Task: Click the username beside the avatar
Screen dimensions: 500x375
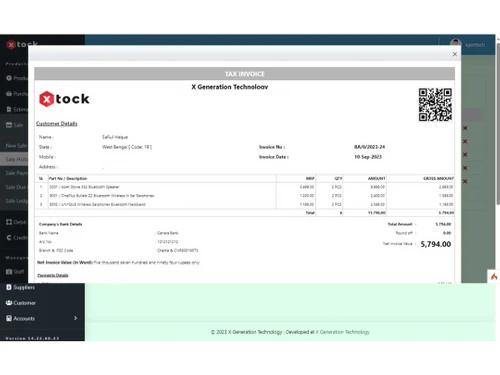Action: tap(475, 45)
